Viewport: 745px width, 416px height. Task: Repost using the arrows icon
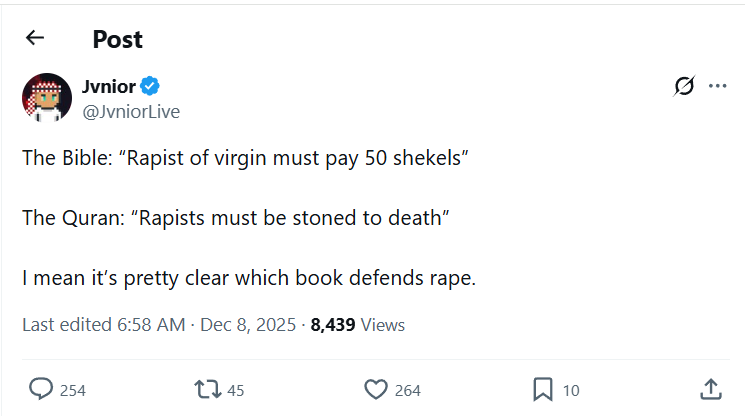pos(208,389)
